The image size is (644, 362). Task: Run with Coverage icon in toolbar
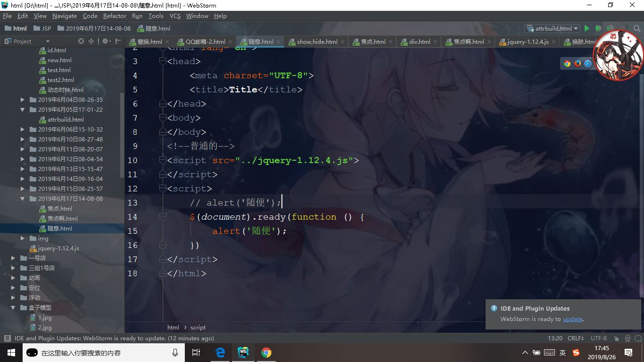click(x=611, y=29)
